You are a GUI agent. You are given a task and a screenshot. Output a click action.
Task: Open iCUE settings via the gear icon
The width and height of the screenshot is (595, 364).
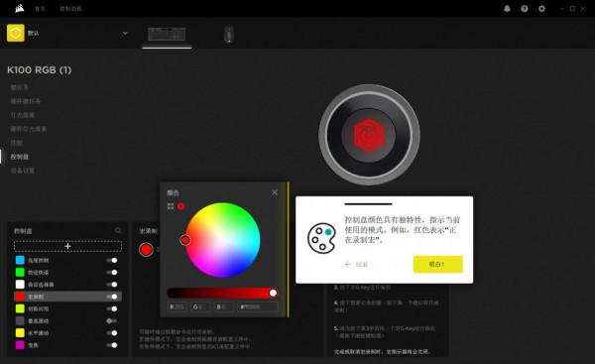(541, 8)
